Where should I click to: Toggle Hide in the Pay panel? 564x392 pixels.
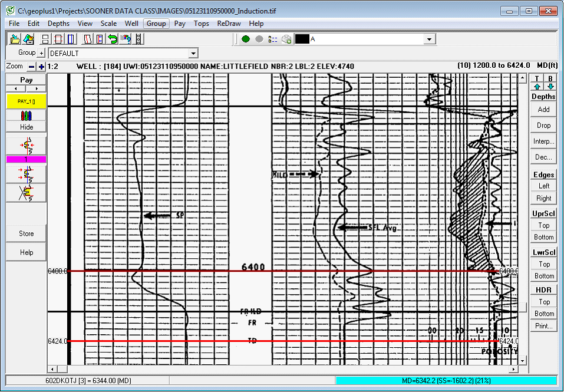tap(27, 127)
